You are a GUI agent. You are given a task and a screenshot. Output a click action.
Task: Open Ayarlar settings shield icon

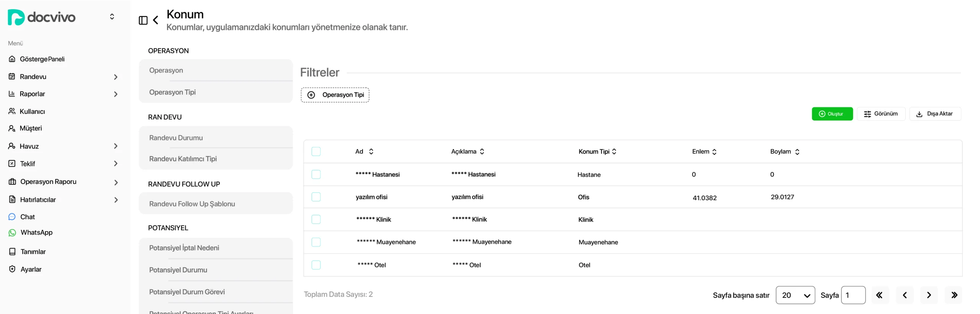12,269
